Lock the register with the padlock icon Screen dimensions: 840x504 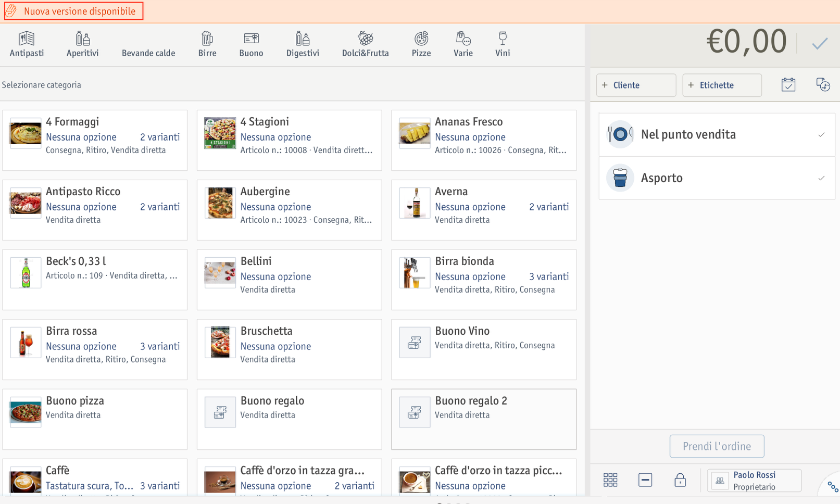pyautogui.click(x=680, y=480)
